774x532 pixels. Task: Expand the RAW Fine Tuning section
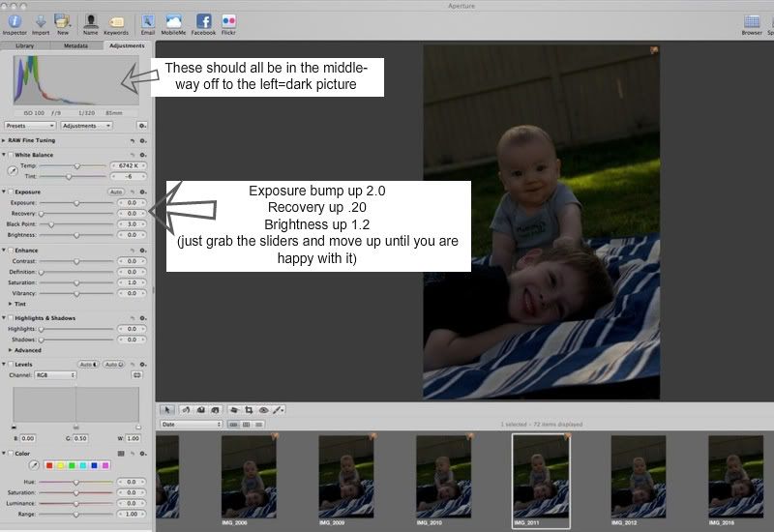(4, 140)
